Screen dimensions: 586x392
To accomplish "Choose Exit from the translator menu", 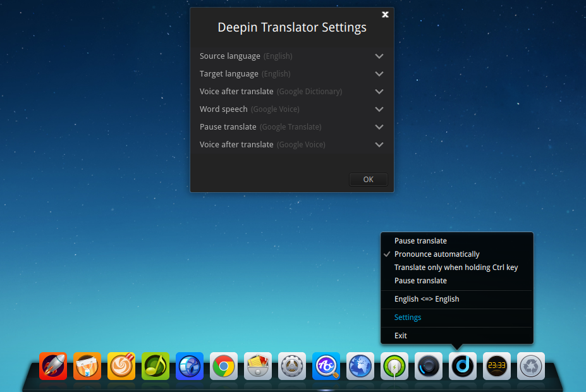I will [400, 335].
